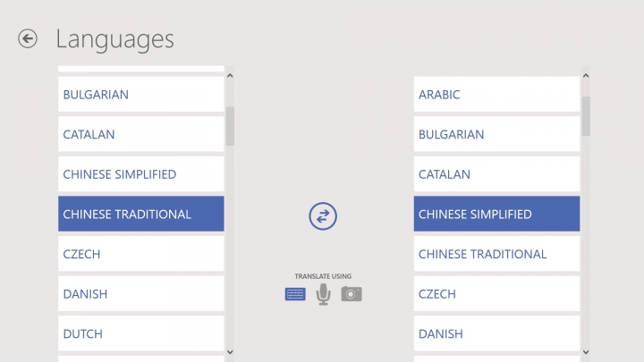
Task: Choose Bulgarian in the right list
Action: (496, 134)
